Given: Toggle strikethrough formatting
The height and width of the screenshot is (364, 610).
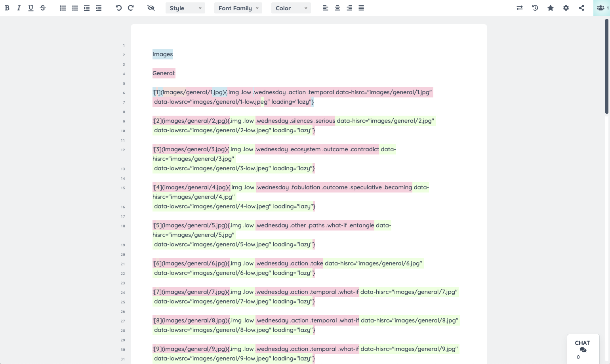Looking at the screenshot, I should (43, 8).
